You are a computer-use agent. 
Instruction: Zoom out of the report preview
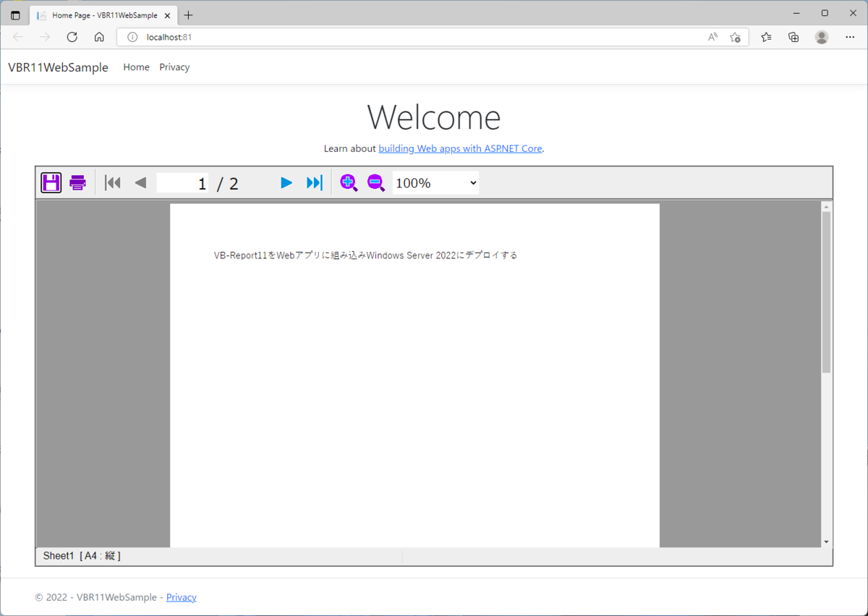(376, 182)
